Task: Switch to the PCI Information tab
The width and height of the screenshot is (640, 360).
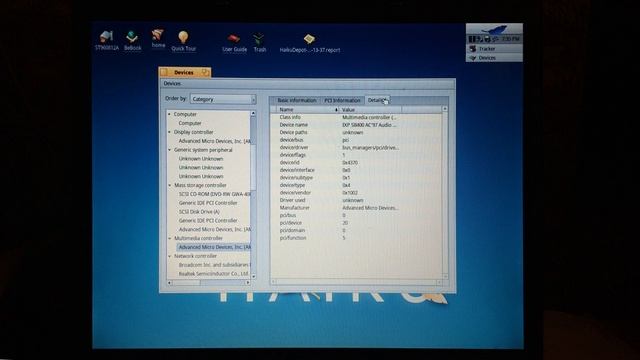Action: 342,100
